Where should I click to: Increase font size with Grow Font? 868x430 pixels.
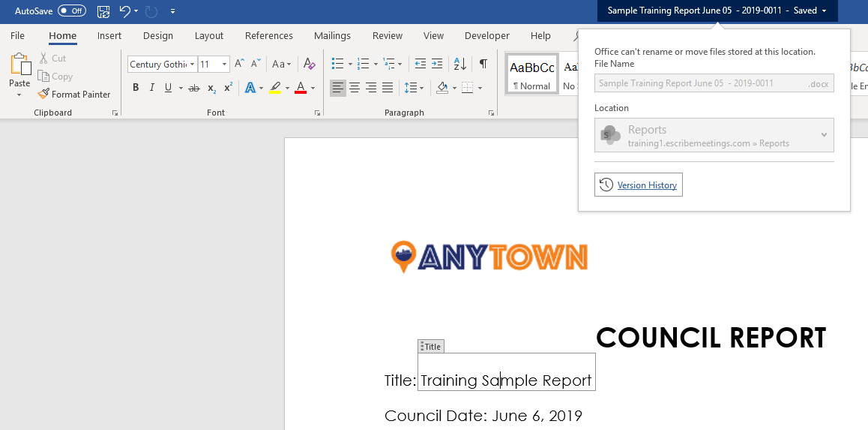239,64
